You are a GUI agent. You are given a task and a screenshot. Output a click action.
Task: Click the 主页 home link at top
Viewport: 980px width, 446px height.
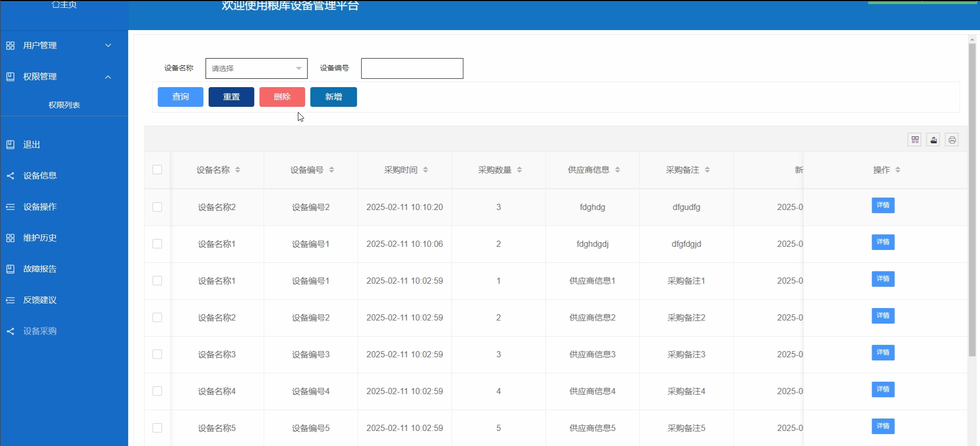[x=64, y=5]
